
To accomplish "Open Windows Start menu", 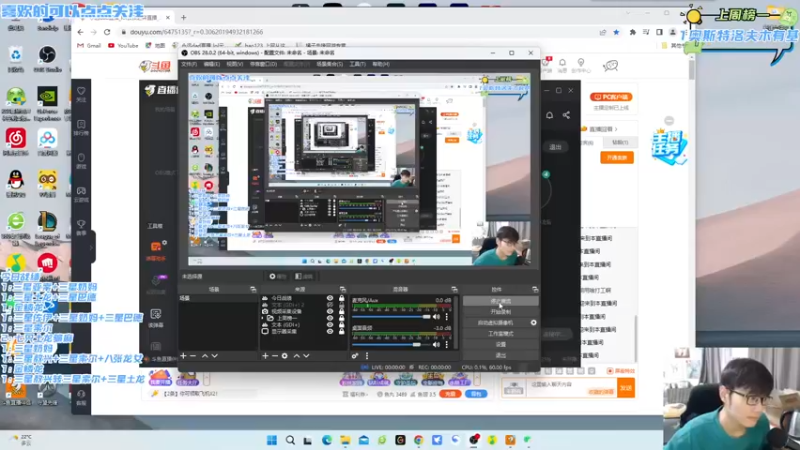I will 272,440.
